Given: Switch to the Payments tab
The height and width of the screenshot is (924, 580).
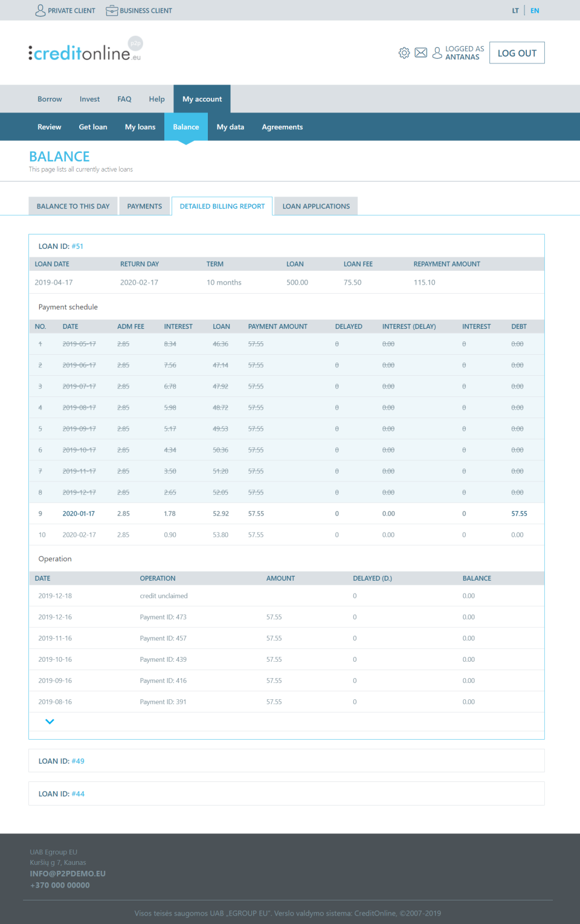Looking at the screenshot, I should click(x=144, y=206).
